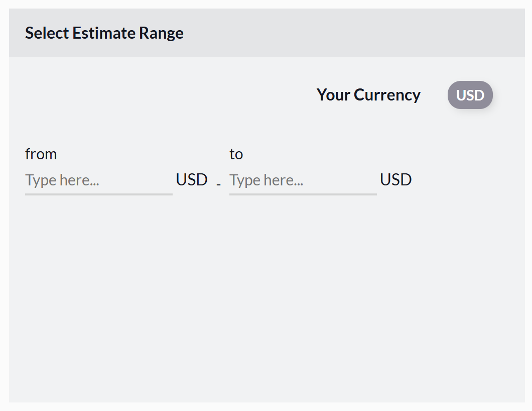Viewport: 532px width, 411px height.
Task: Click the underline beneath the 'to' input
Action: (x=303, y=193)
